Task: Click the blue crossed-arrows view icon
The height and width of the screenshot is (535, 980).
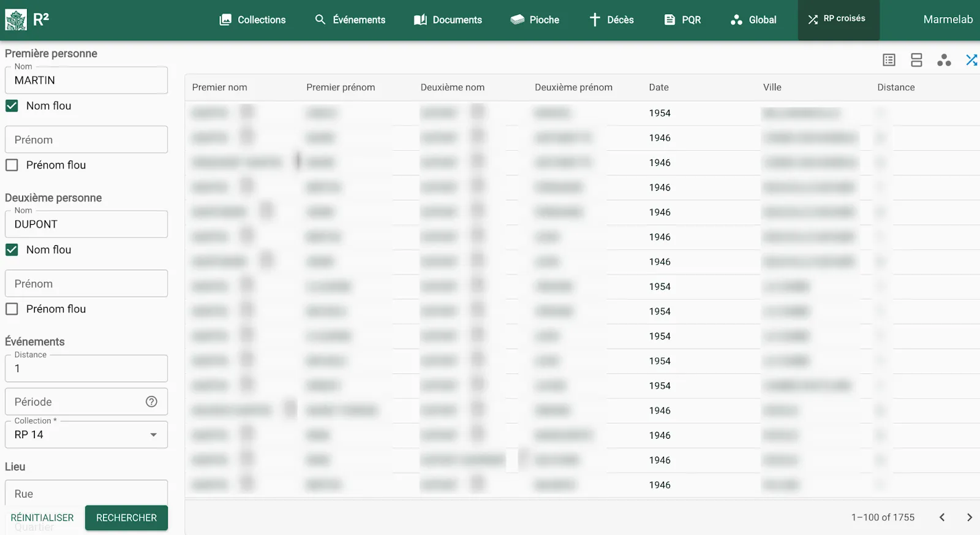Action: tap(971, 60)
